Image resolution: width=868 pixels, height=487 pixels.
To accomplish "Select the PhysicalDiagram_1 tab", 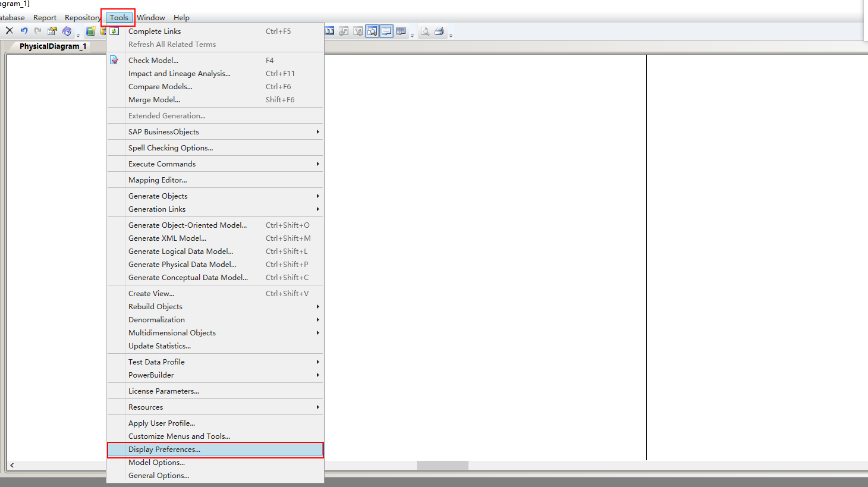I will point(53,46).
